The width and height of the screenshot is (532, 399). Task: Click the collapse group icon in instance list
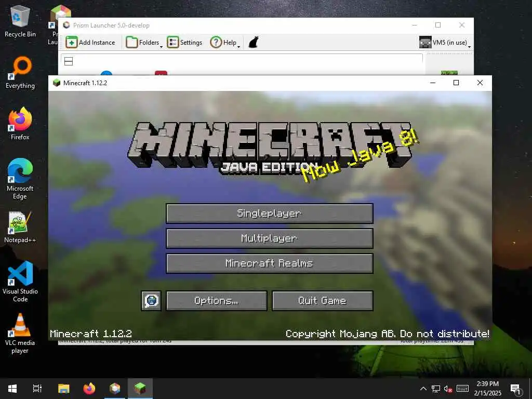[69, 61]
